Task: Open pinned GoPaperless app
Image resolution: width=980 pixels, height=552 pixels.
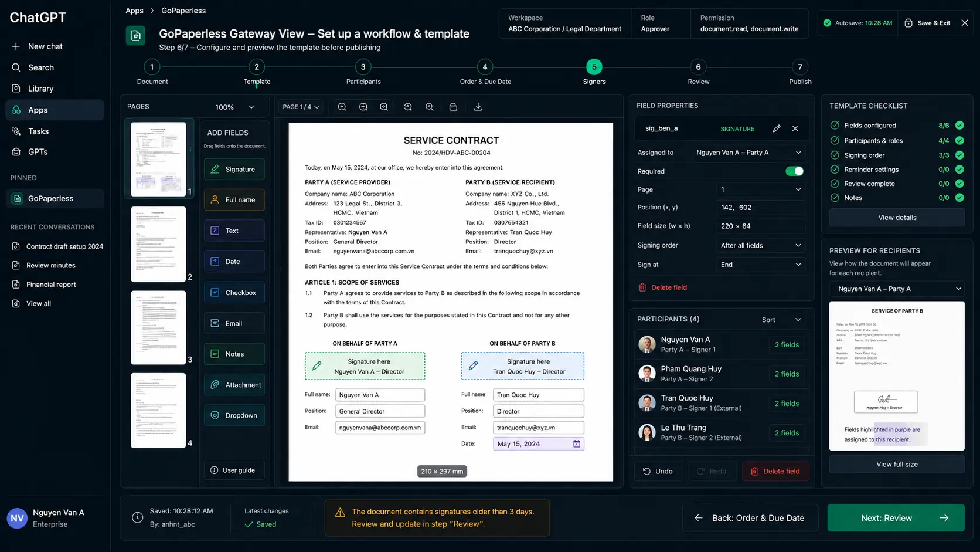Action: [54, 198]
